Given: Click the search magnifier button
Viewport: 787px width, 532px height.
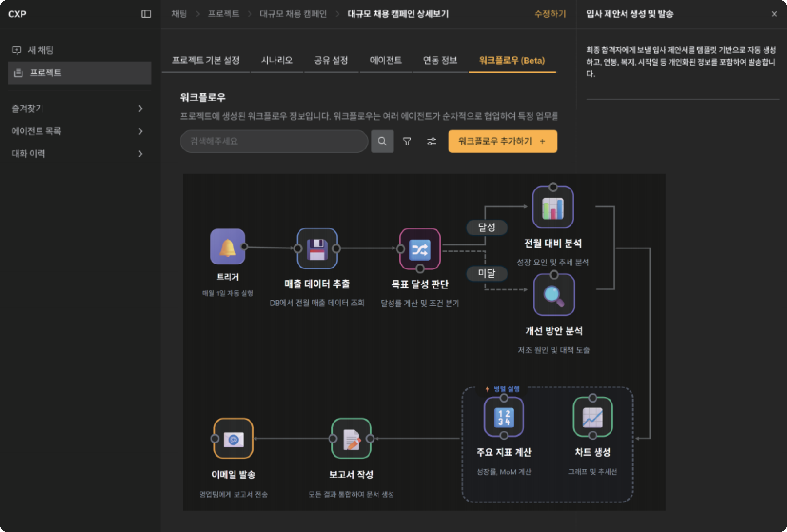Looking at the screenshot, I should [x=382, y=141].
